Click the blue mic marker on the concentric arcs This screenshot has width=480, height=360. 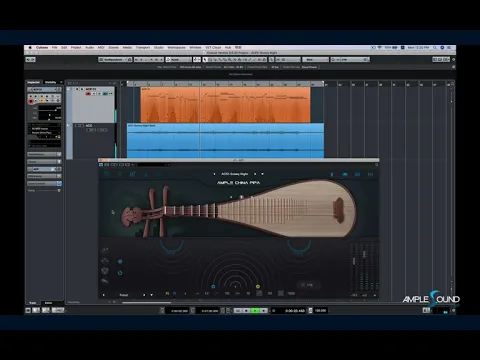click(213, 286)
